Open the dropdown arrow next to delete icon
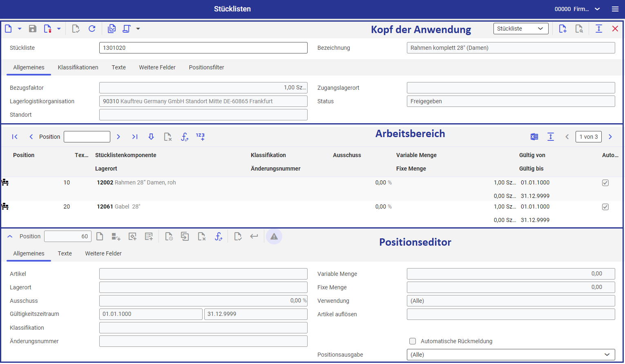 pos(59,29)
